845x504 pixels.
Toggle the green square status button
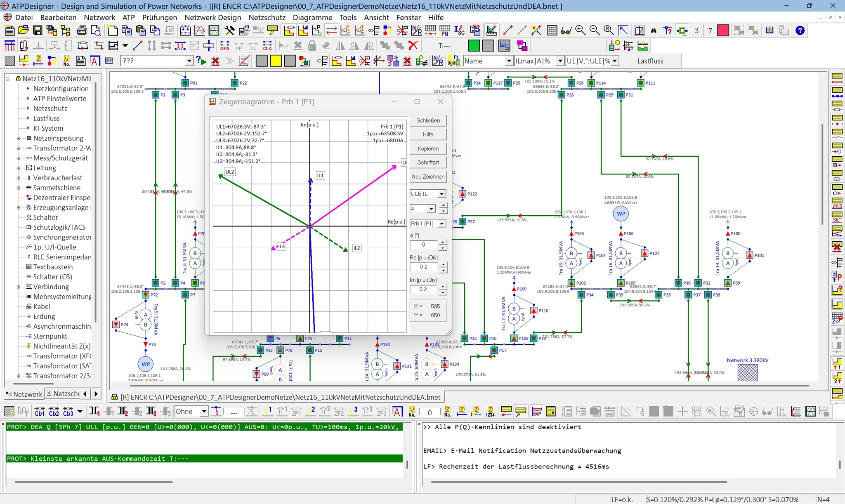(x=474, y=46)
